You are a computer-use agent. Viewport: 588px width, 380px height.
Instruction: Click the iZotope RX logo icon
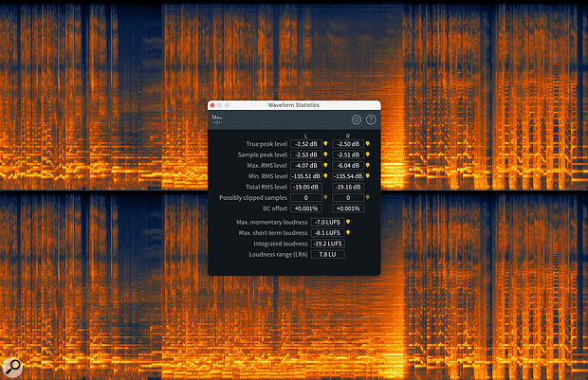click(217, 119)
